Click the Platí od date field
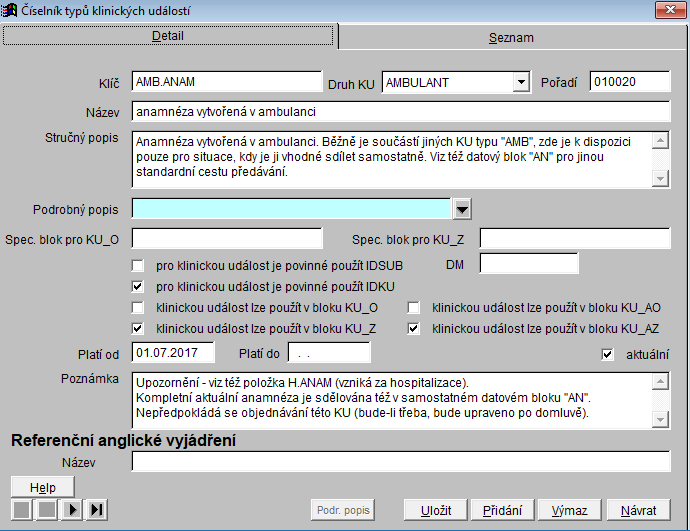 [175, 353]
